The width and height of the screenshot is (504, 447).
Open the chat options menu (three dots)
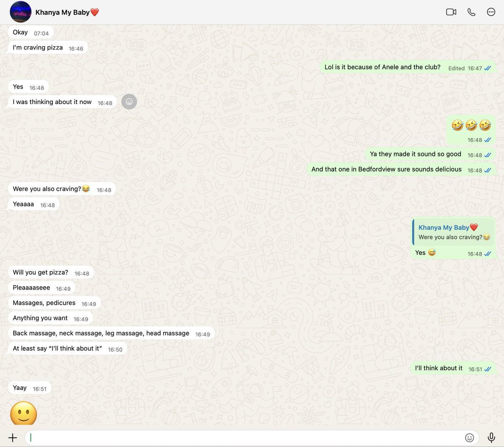pos(491,12)
